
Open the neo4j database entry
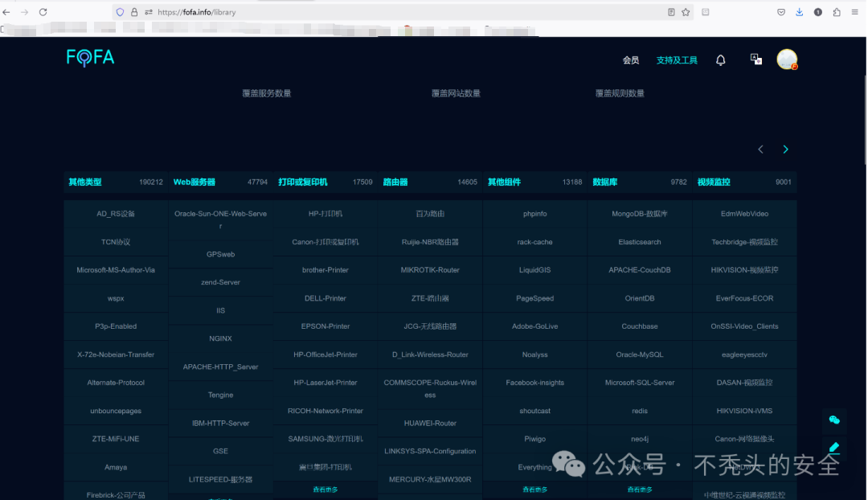(x=640, y=439)
